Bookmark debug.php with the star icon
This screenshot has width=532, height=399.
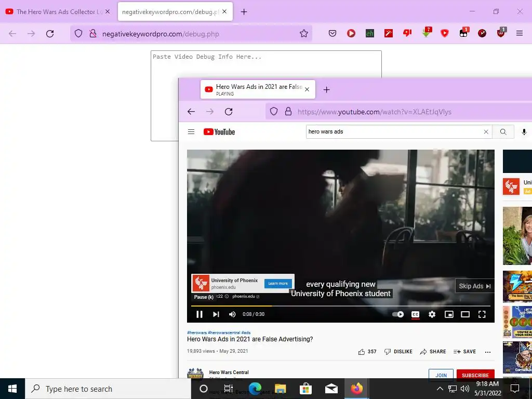[303, 33]
